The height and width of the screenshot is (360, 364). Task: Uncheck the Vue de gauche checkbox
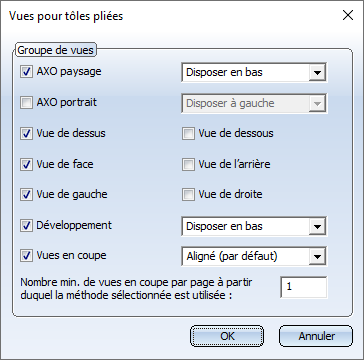26,195
